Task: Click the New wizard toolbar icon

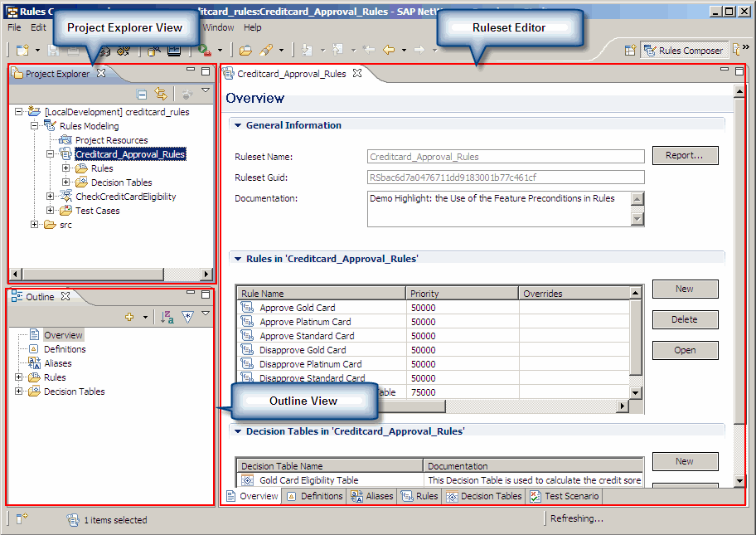Action: [x=22, y=51]
